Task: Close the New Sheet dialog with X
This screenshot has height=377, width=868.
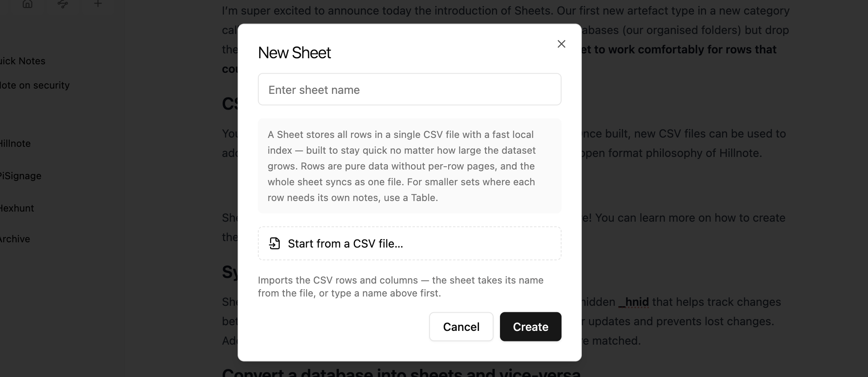Action: (x=561, y=44)
